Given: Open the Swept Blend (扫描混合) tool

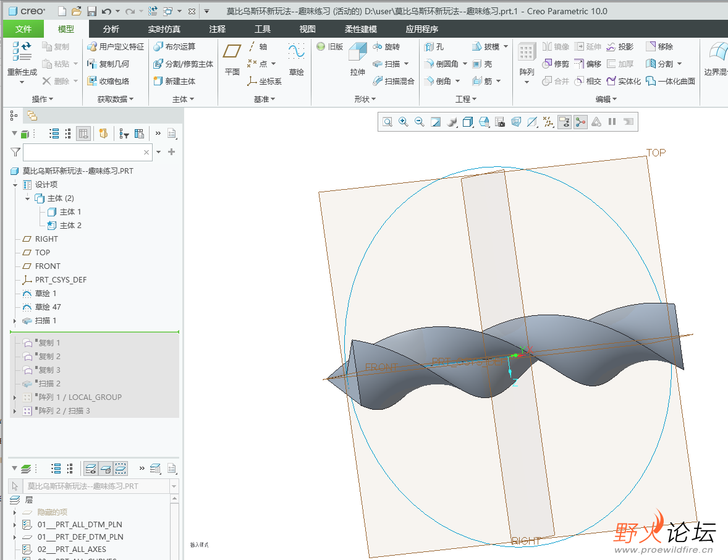Looking at the screenshot, I should [393, 81].
